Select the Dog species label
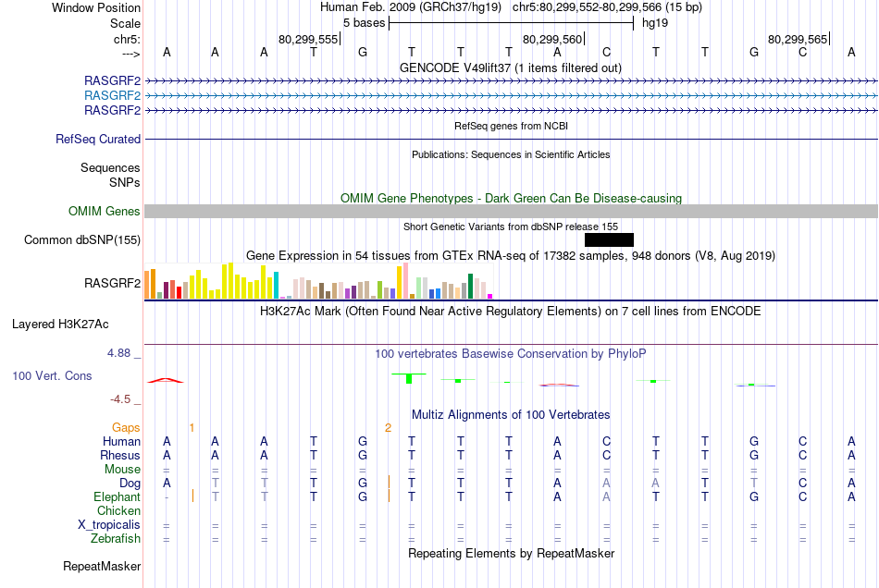Viewport: 879px width, 588px height. (x=130, y=484)
